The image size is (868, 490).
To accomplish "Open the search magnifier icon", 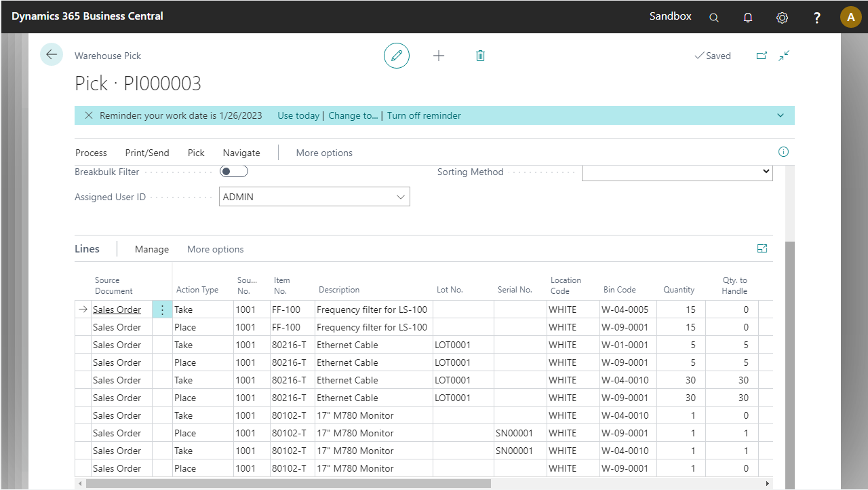I will pos(714,17).
